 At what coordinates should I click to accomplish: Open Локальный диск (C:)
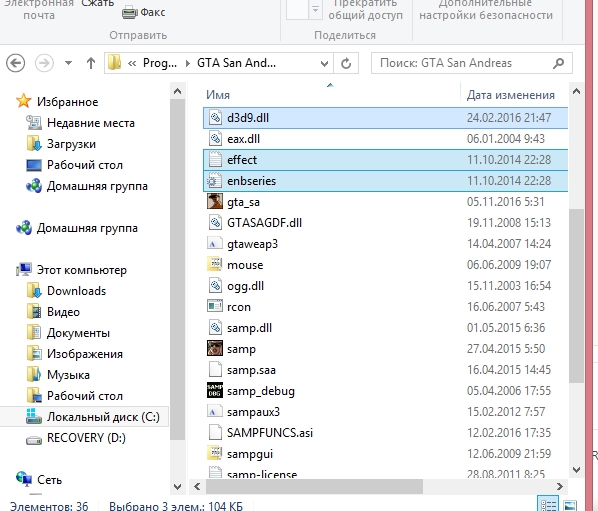click(x=103, y=416)
